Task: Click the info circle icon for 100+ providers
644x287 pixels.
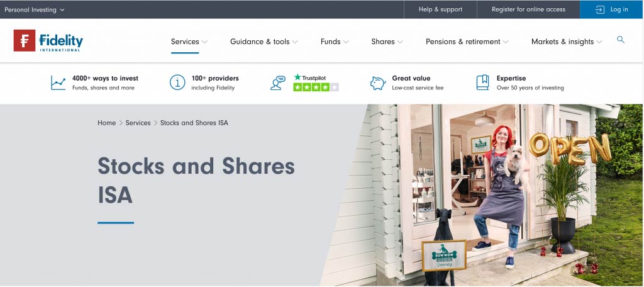Action: (177, 82)
